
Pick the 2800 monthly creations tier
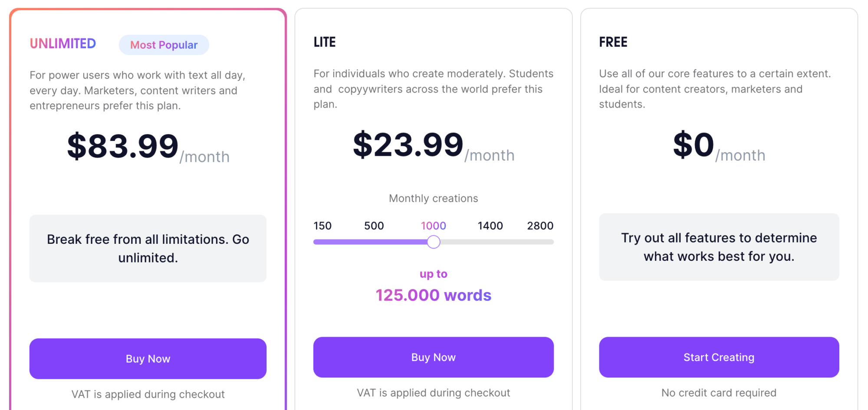tap(540, 226)
